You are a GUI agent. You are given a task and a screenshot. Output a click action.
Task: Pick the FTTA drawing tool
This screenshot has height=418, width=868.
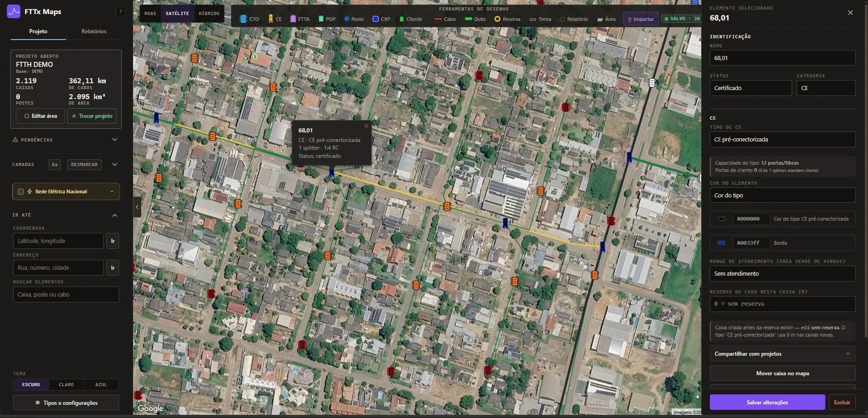[300, 19]
